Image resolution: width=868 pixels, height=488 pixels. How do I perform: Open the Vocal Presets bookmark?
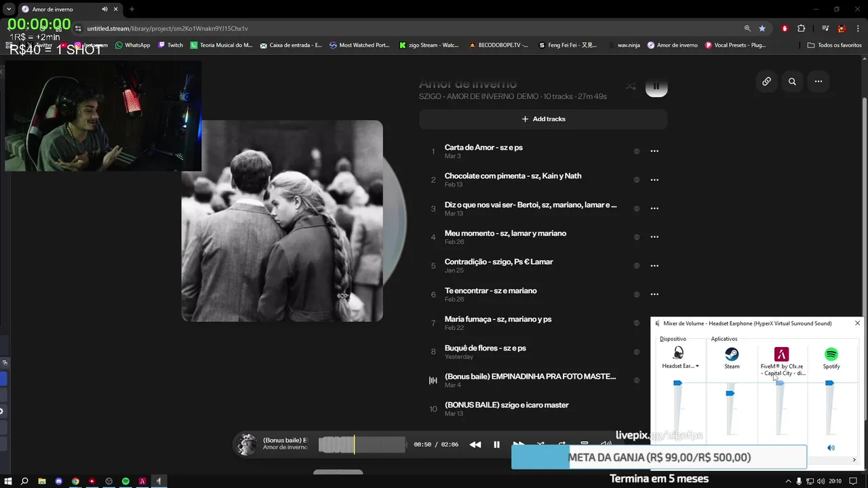click(735, 45)
